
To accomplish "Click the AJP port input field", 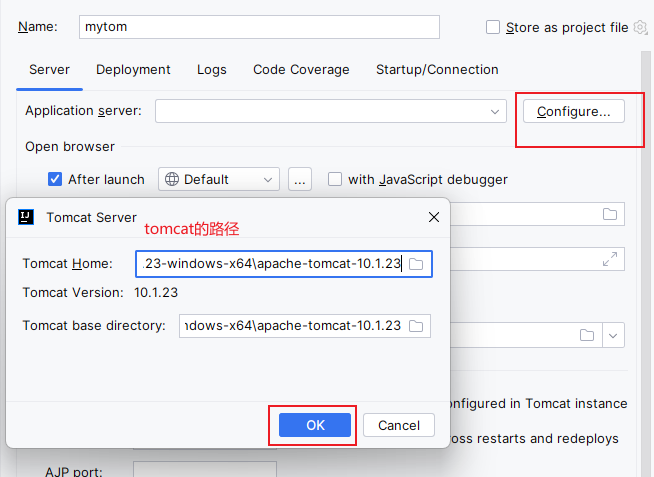I will [x=205, y=469].
